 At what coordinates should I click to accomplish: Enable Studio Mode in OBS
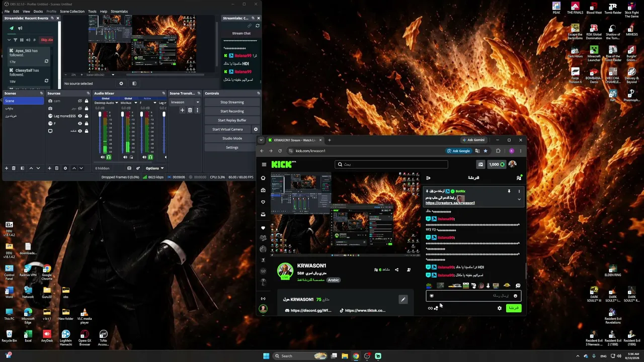coord(232,138)
